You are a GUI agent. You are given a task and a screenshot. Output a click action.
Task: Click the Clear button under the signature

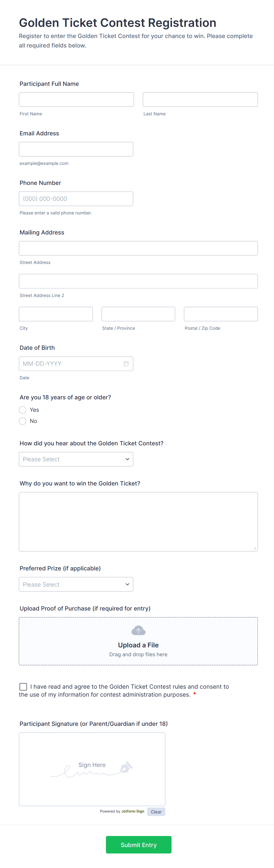click(x=156, y=812)
